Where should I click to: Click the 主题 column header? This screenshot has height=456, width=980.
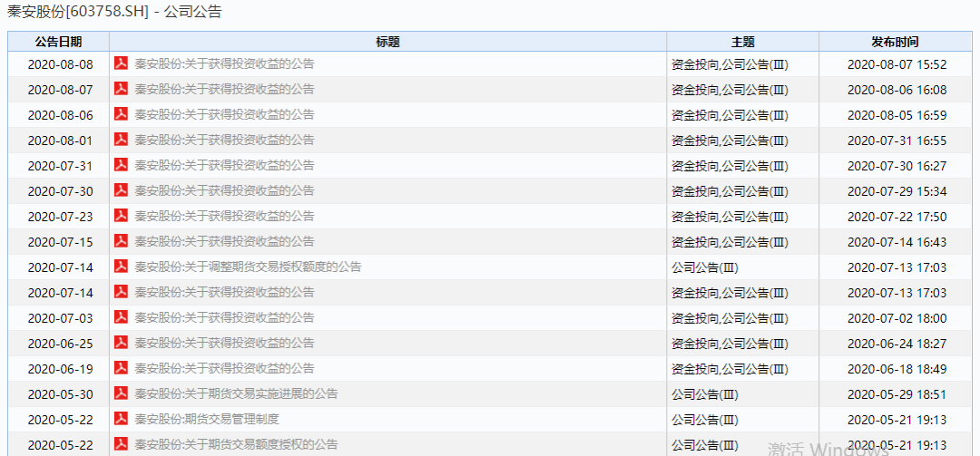(742, 42)
